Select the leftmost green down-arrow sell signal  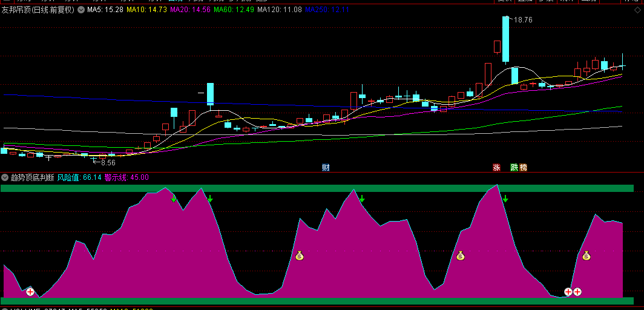(174, 199)
